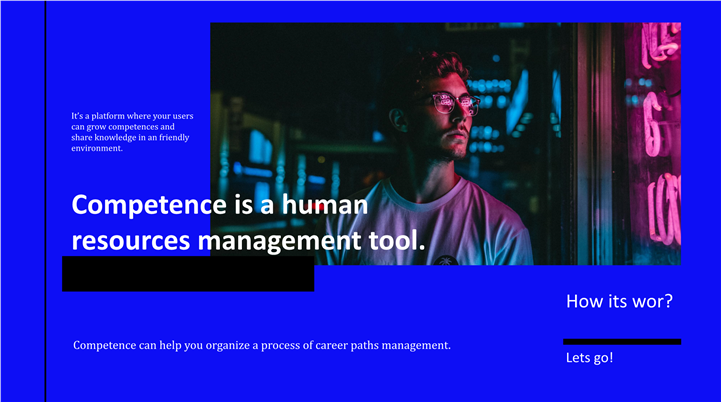This screenshot has height=402, width=721.
Task: Click the "Lets go!" link
Action: 589,358
